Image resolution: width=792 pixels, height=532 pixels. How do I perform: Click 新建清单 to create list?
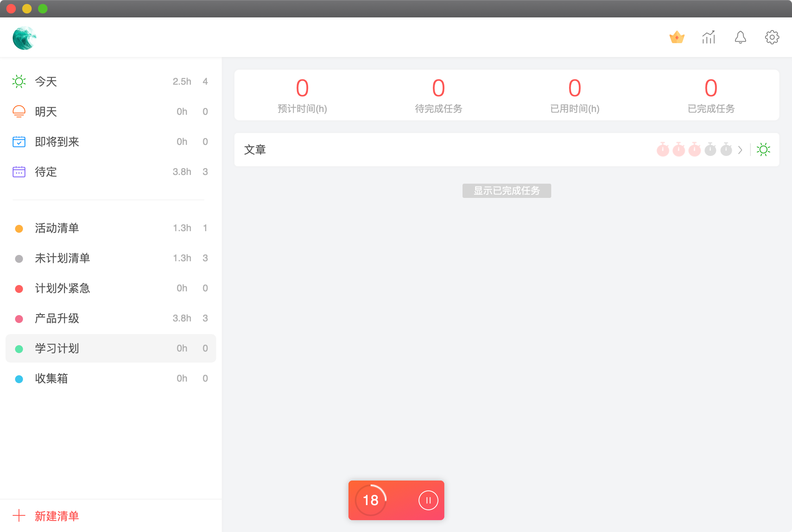(57, 516)
